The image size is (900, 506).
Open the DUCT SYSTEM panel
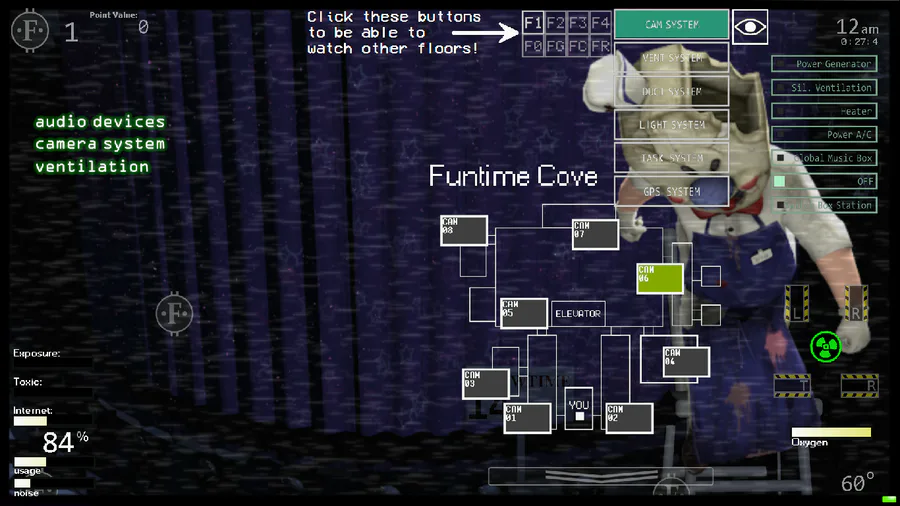(672, 91)
